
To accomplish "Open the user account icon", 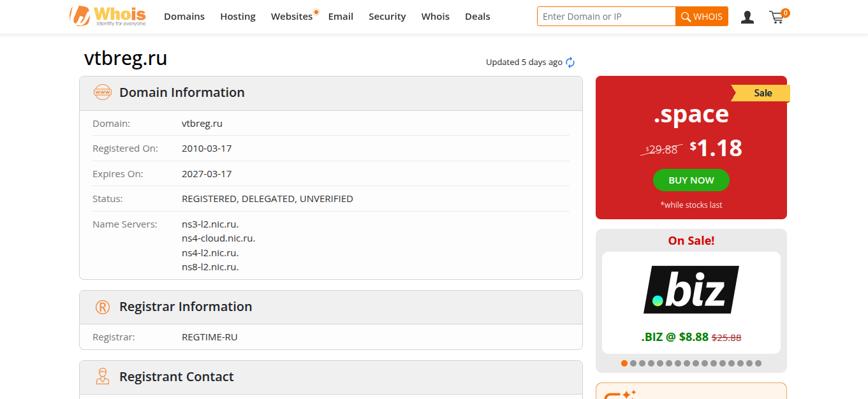I will click(x=747, y=17).
